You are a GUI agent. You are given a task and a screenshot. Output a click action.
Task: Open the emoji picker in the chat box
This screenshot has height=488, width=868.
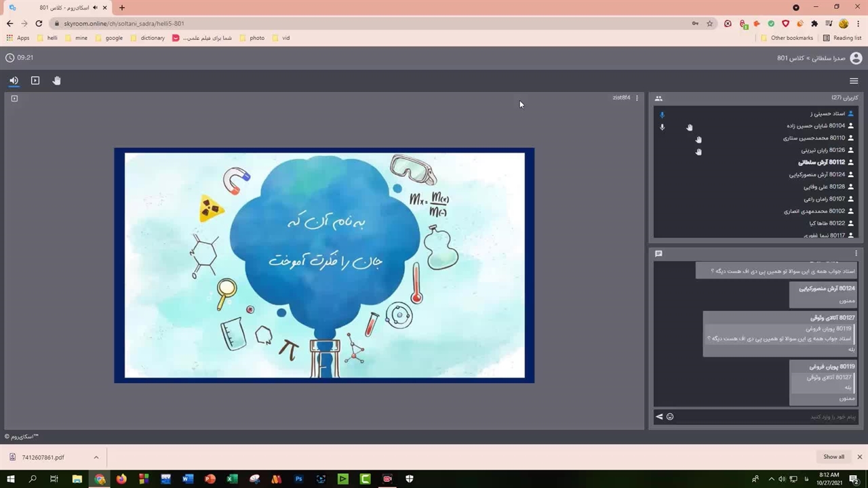coord(670,417)
